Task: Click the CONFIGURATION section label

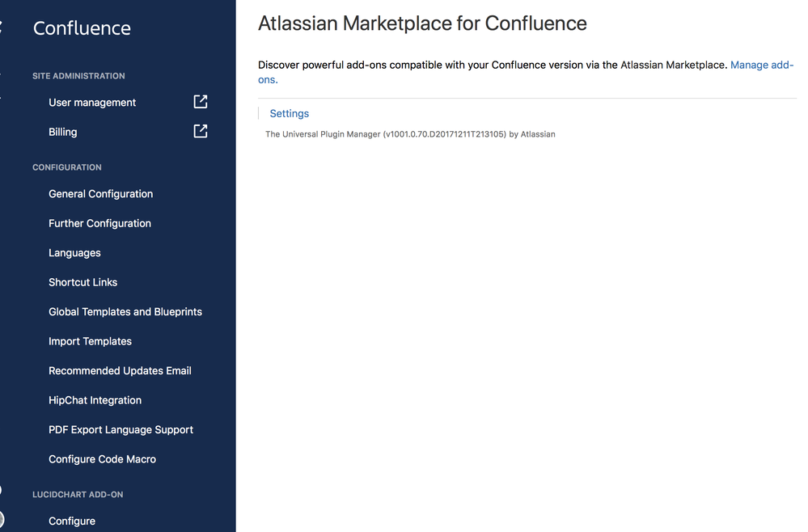Action: pyautogui.click(x=66, y=167)
